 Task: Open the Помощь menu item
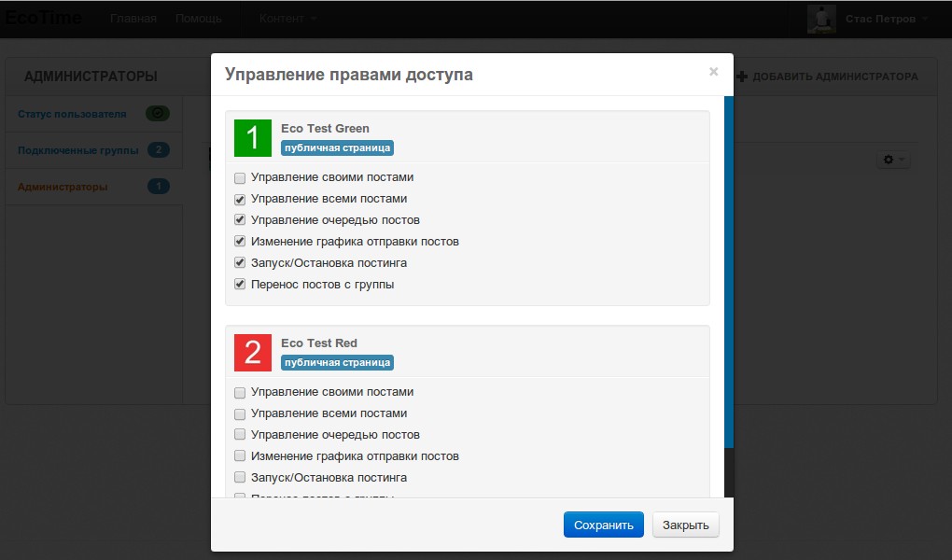199,19
